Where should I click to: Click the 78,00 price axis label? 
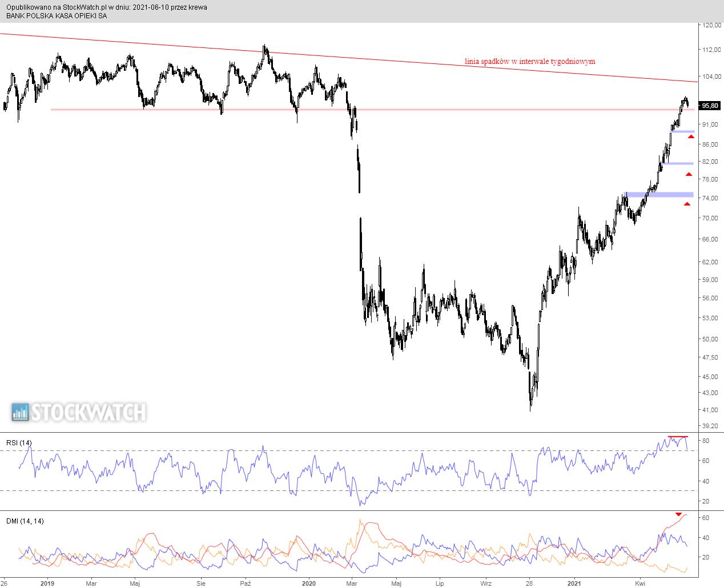[710, 179]
